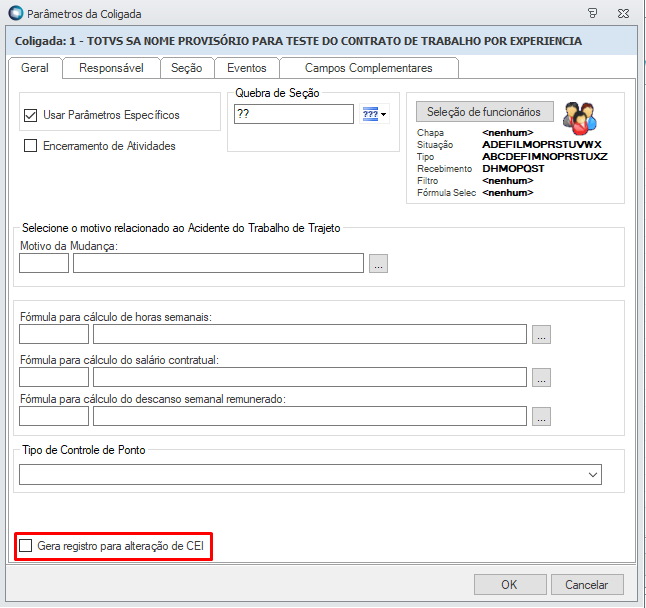The image size is (646, 608).
Task: Click the horas semanais formula code field
Action: [54, 334]
